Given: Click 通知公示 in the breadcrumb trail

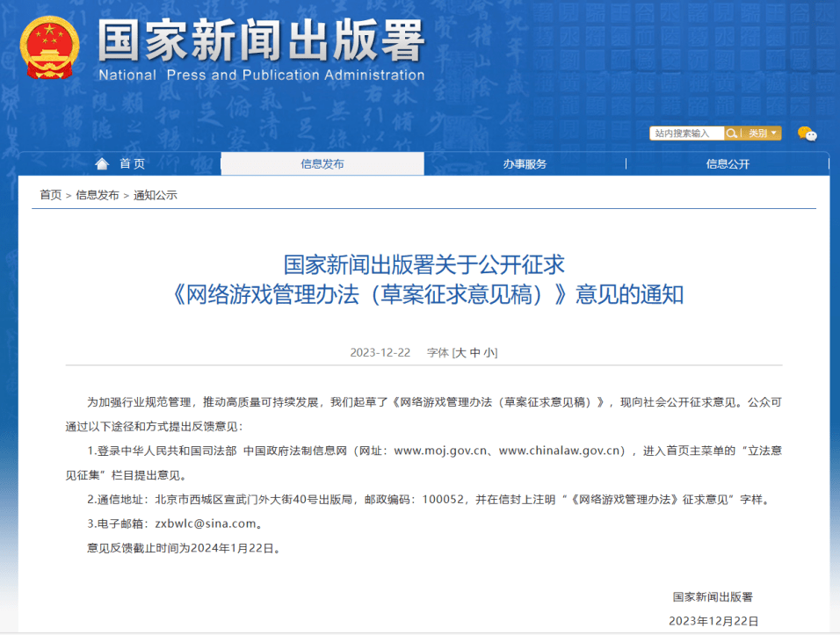Looking at the screenshot, I should click(x=156, y=195).
